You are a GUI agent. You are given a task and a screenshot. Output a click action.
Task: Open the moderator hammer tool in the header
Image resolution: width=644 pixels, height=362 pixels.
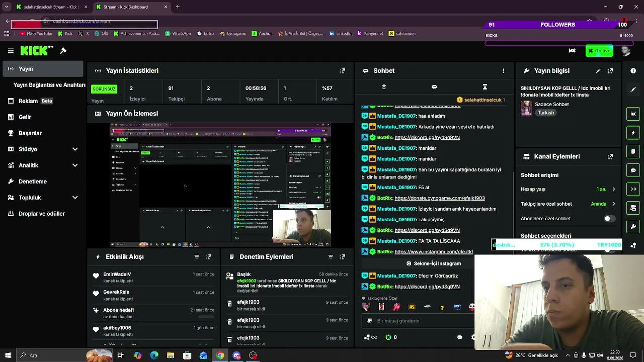click(x=63, y=51)
